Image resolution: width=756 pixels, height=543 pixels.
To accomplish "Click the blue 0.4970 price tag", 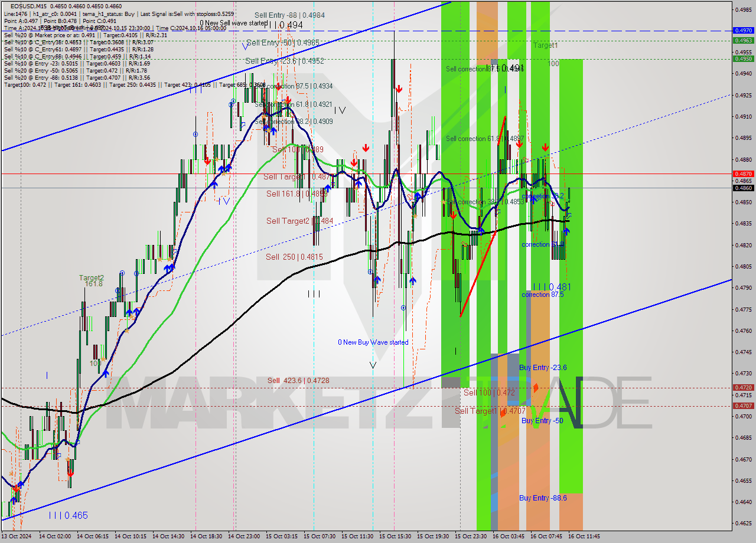I will click(743, 30).
